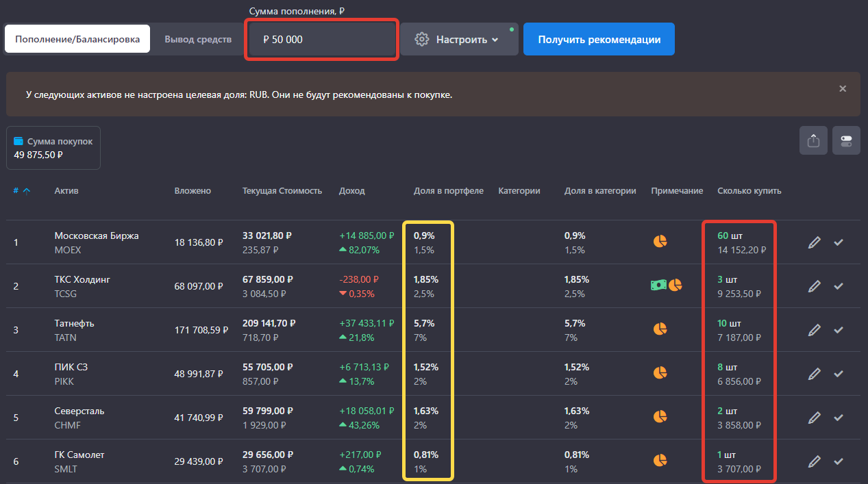868x484 pixels.
Task: Click the 2 шт buy amount for CHMF
Action: click(727, 411)
